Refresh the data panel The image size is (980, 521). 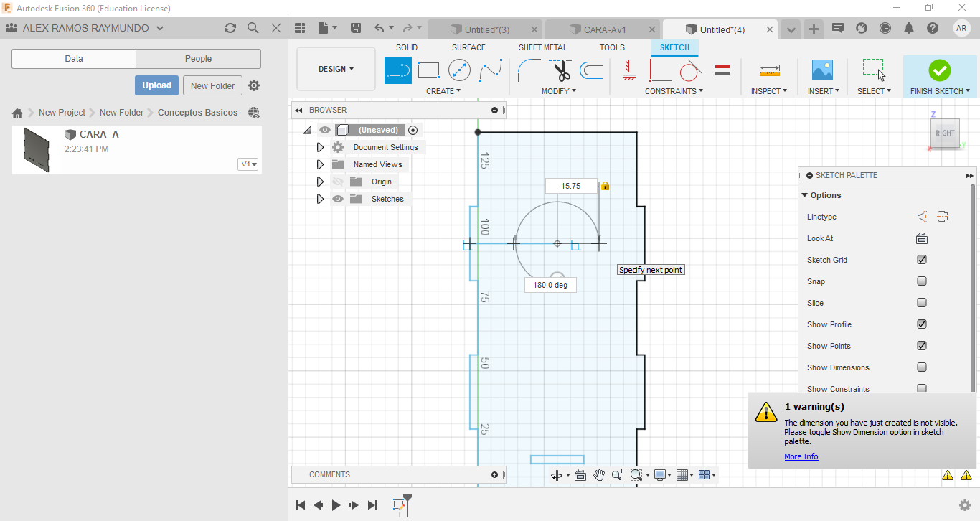[230, 28]
